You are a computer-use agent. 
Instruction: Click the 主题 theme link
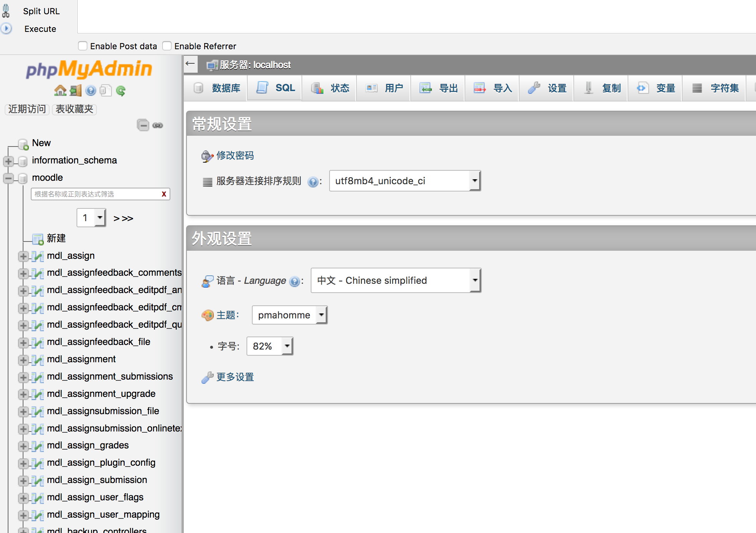tap(226, 315)
